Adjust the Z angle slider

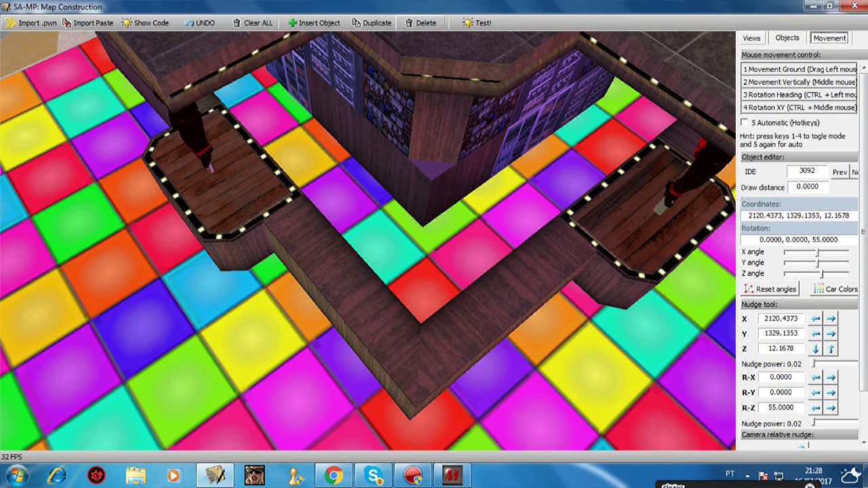[x=816, y=274]
